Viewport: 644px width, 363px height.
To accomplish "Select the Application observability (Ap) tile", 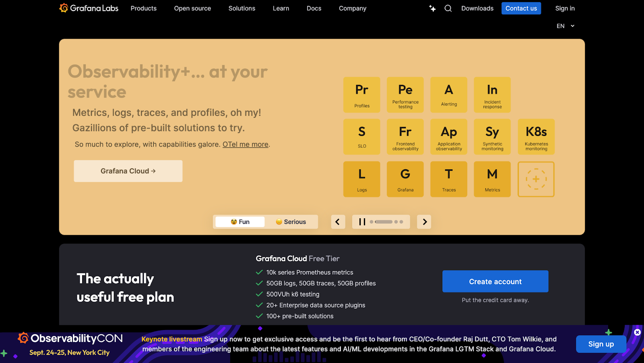I will pyautogui.click(x=449, y=137).
